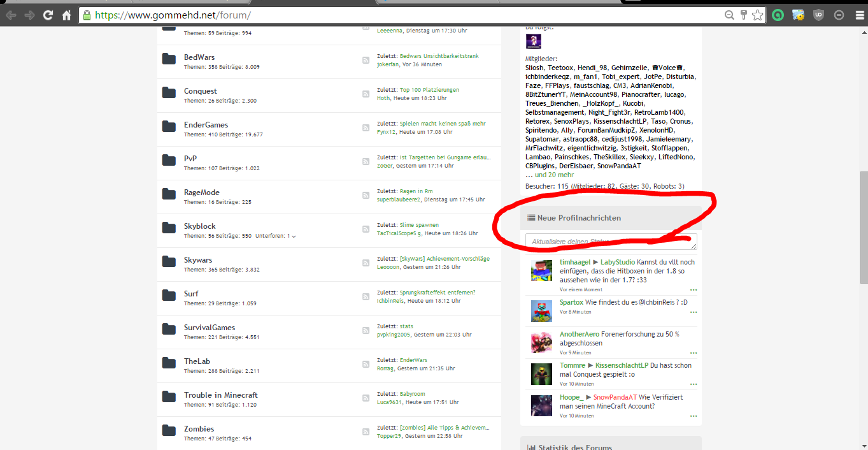
Task: Open RSS feed icon for TheLab
Action: pos(366,364)
